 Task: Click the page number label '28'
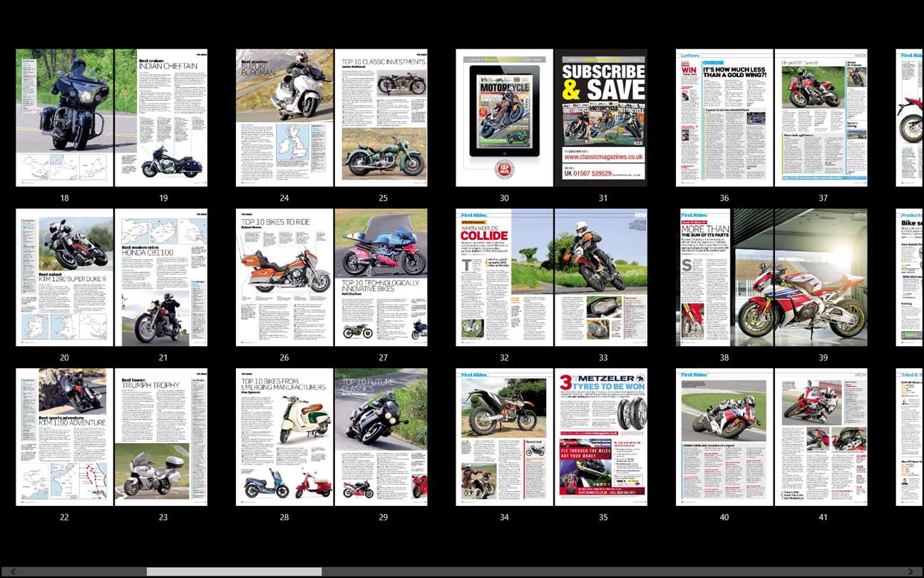[284, 517]
